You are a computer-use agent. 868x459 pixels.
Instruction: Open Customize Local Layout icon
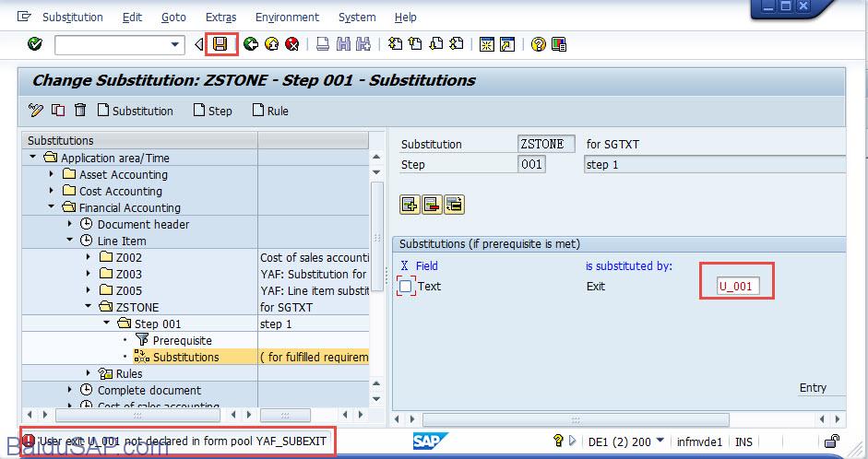559,44
